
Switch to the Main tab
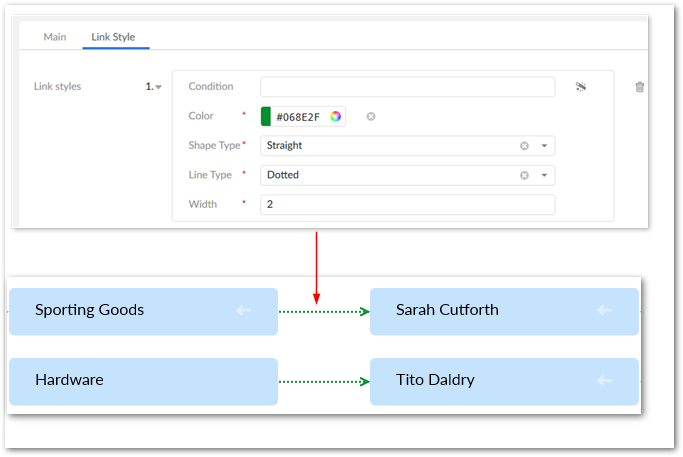55,37
